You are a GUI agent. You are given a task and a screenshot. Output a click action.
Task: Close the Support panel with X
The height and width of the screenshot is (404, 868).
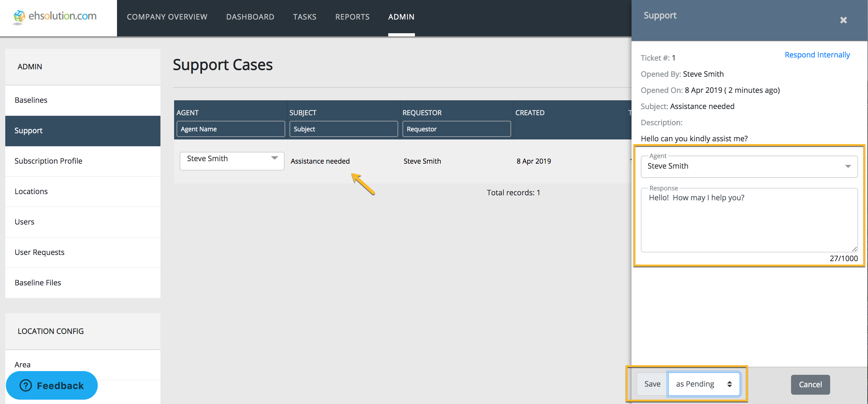click(843, 20)
